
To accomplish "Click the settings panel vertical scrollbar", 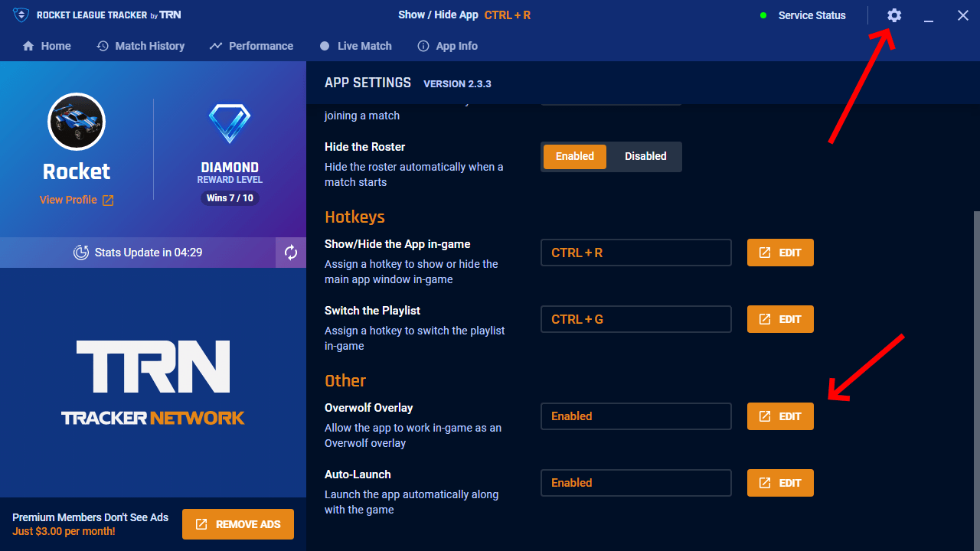I will click(x=976, y=381).
